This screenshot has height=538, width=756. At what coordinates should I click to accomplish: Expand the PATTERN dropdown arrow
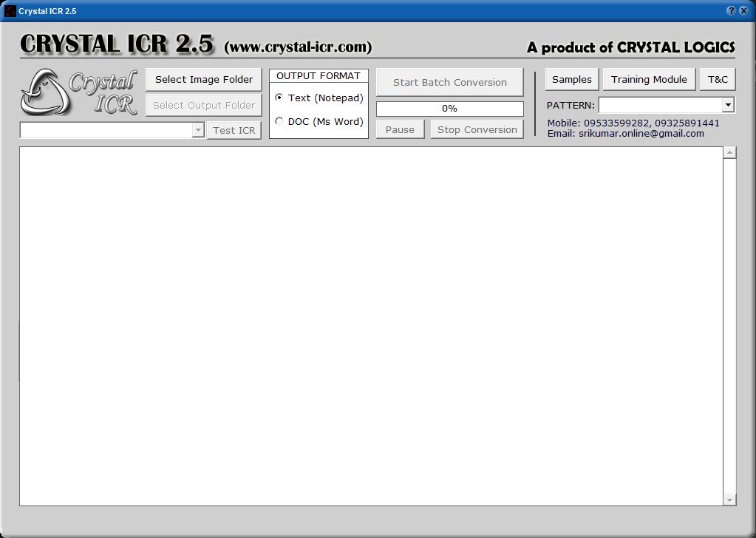point(728,105)
